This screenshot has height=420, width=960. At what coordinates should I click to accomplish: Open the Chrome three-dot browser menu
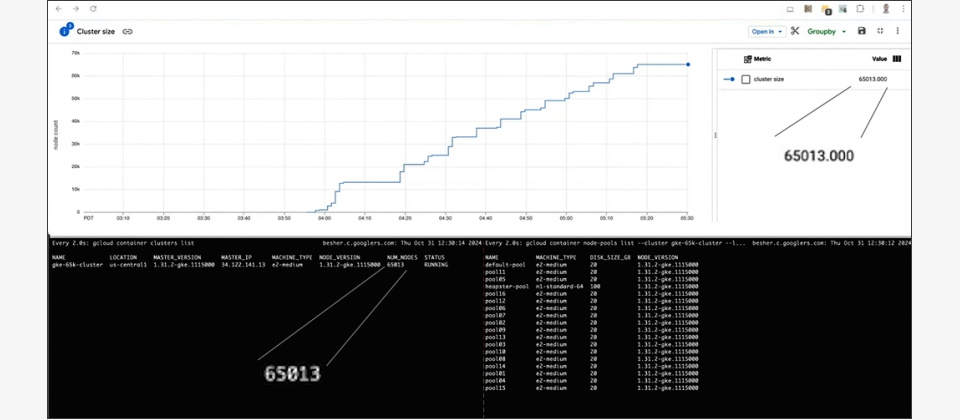902,9
